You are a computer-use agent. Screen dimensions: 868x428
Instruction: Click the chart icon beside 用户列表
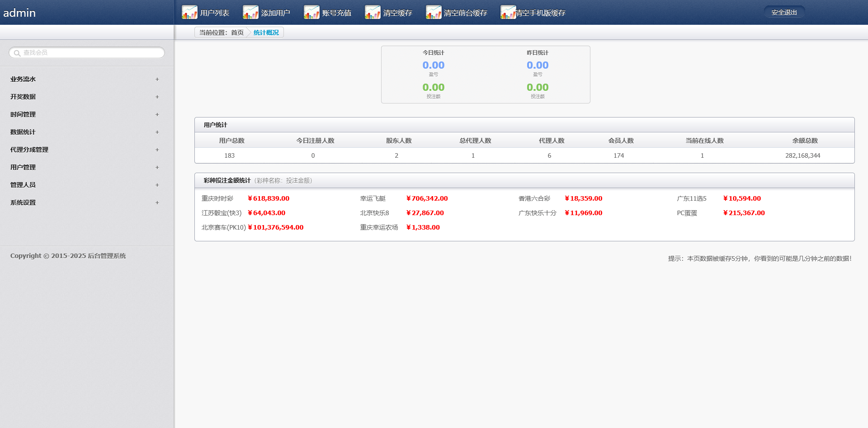(189, 12)
